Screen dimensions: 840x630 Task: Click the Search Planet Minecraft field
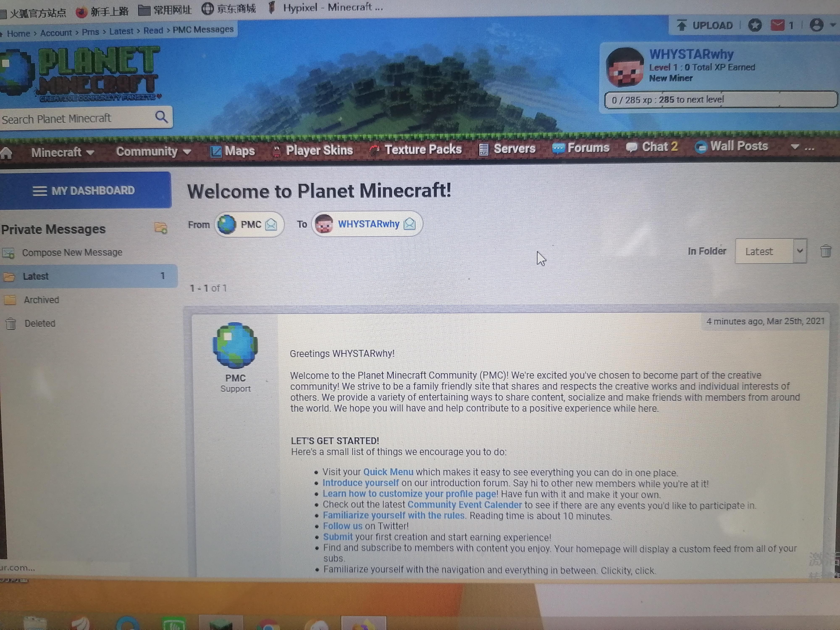76,118
